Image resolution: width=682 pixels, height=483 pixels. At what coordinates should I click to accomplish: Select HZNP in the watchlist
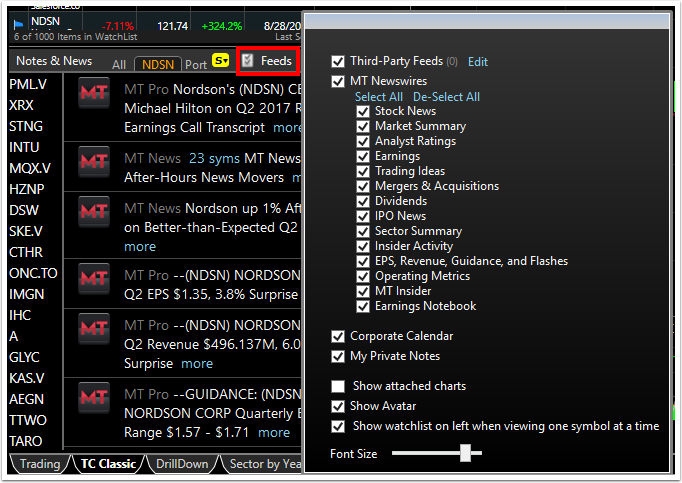pos(27,189)
